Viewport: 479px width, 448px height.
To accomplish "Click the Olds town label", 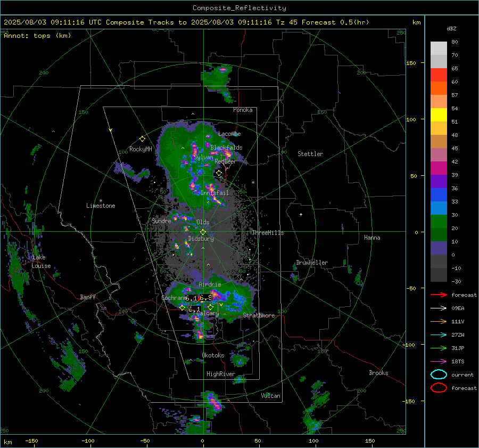I will pyautogui.click(x=203, y=222).
